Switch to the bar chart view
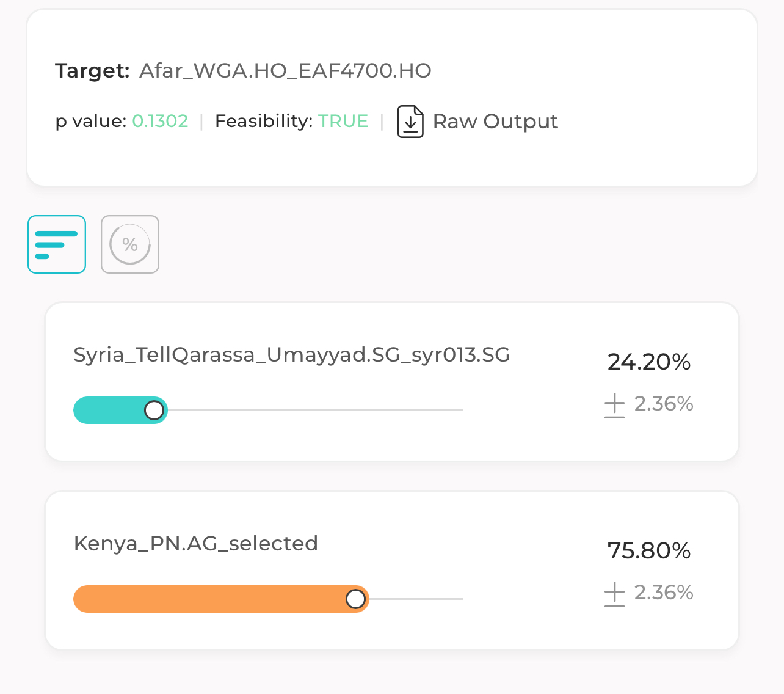 click(x=57, y=244)
